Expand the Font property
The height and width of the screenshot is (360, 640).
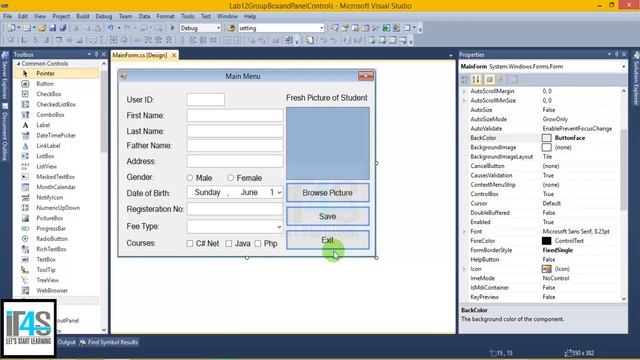464,231
